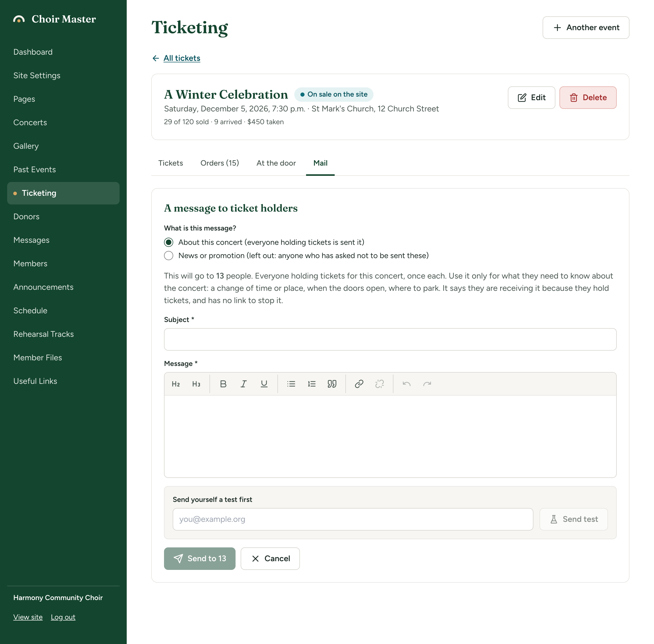The width and height of the screenshot is (654, 644).
Task: Open Donors in the sidebar
Action: pos(63,216)
